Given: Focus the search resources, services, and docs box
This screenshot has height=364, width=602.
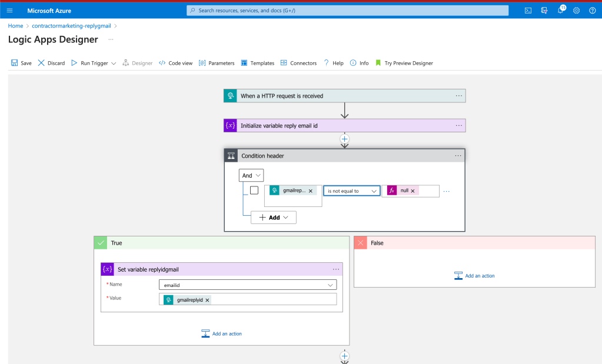Looking at the screenshot, I should pyautogui.click(x=347, y=11).
